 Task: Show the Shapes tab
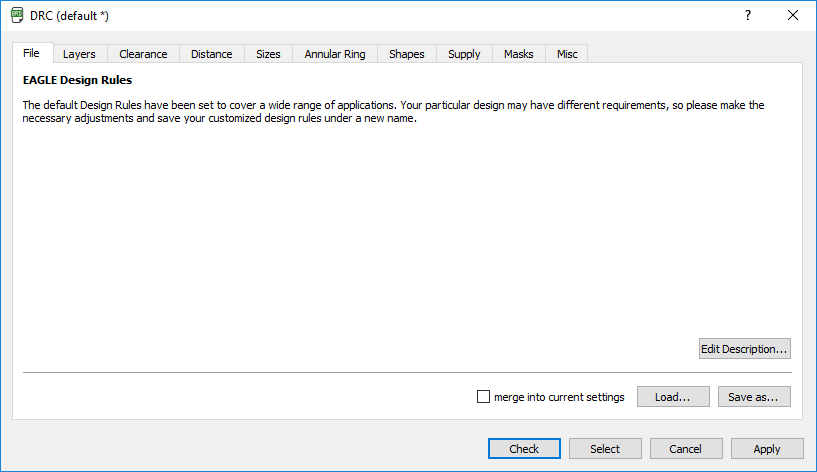407,54
